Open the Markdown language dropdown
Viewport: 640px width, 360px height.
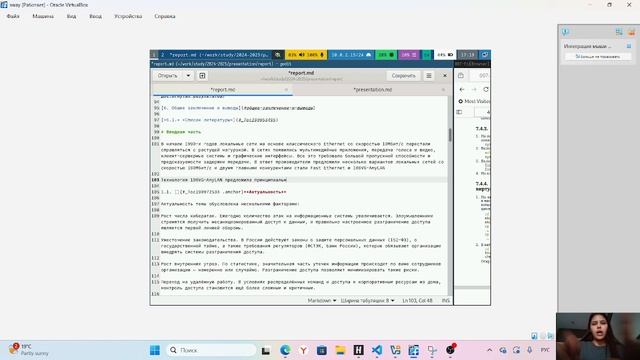click(x=322, y=300)
